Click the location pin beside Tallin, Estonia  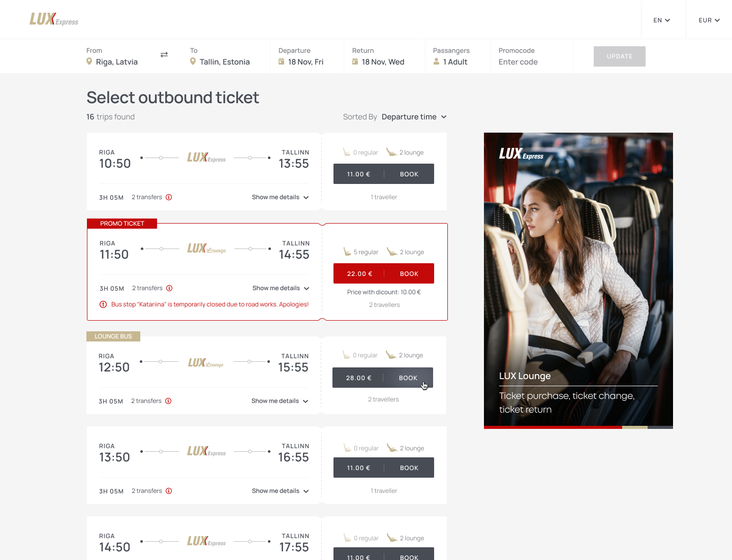point(193,61)
